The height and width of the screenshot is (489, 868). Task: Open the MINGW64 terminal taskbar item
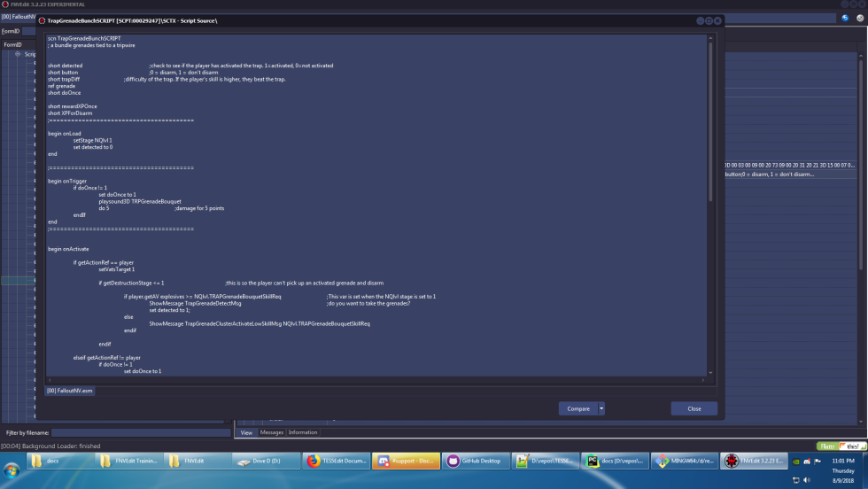(x=685, y=461)
